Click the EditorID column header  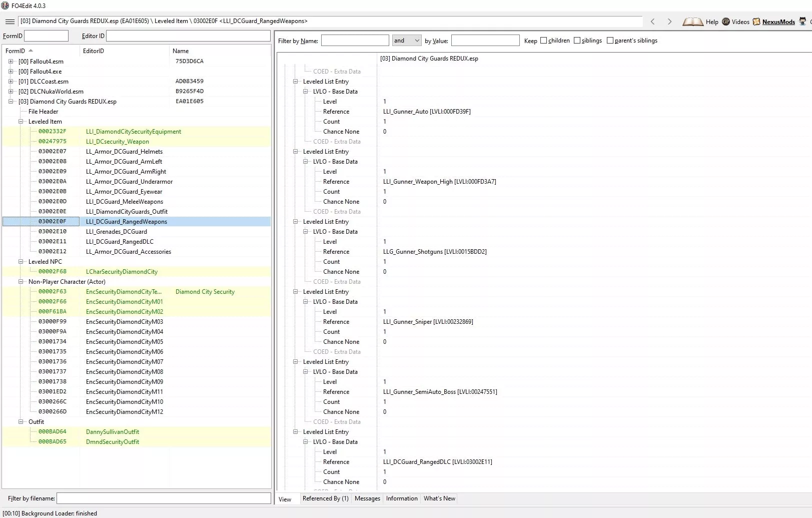pyautogui.click(x=125, y=51)
